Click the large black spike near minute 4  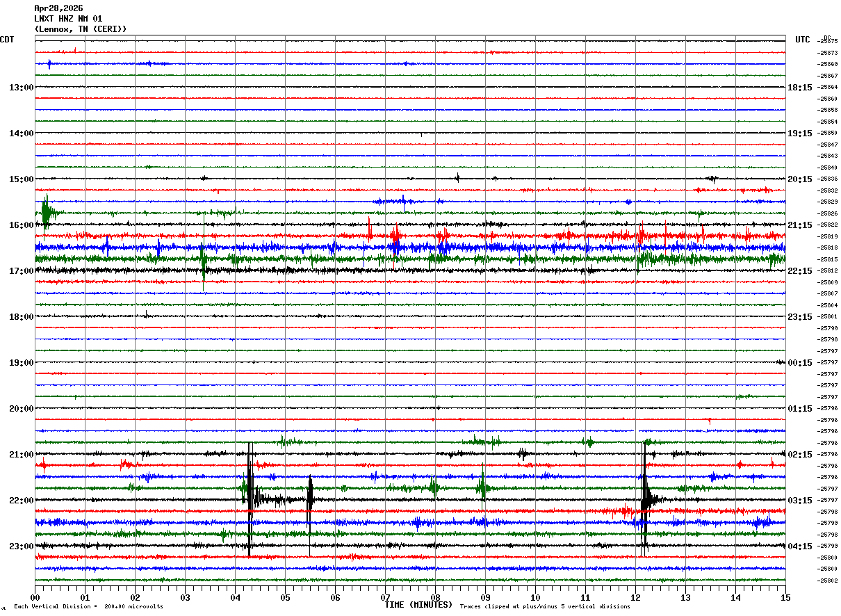(250, 499)
